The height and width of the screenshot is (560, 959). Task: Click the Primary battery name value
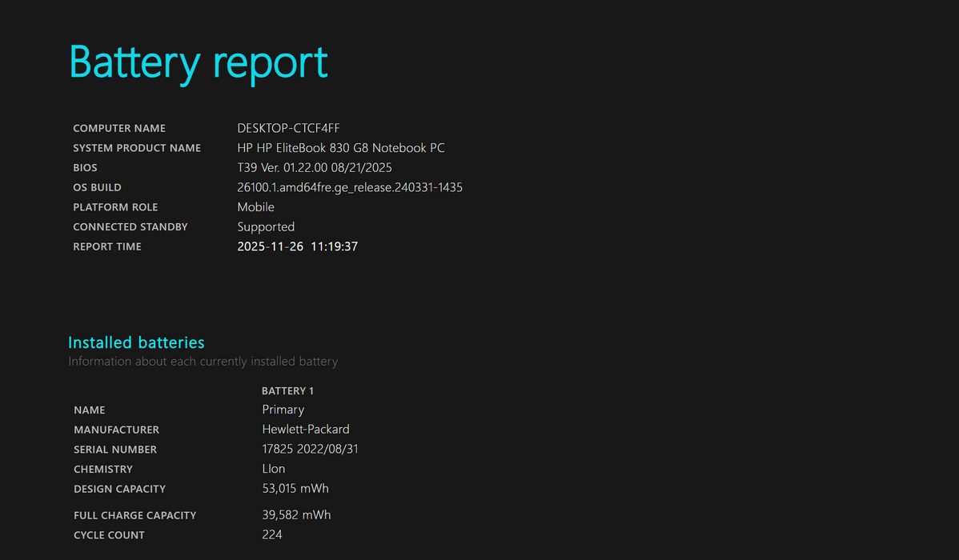point(283,410)
